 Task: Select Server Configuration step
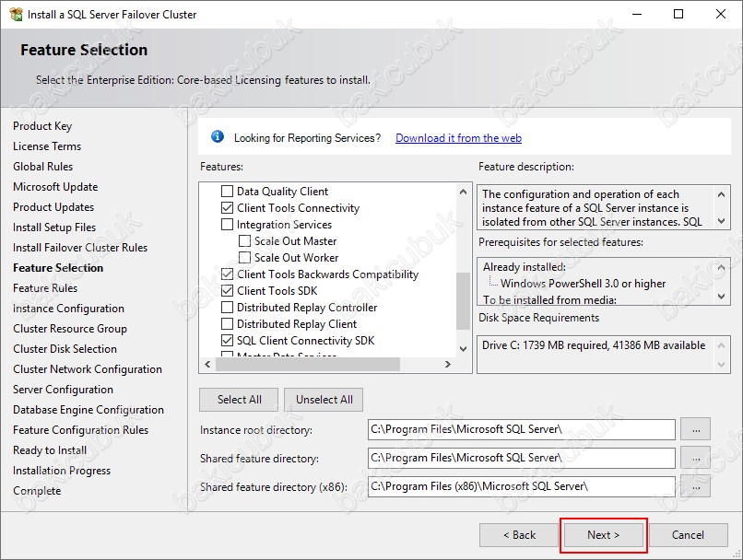coord(63,390)
